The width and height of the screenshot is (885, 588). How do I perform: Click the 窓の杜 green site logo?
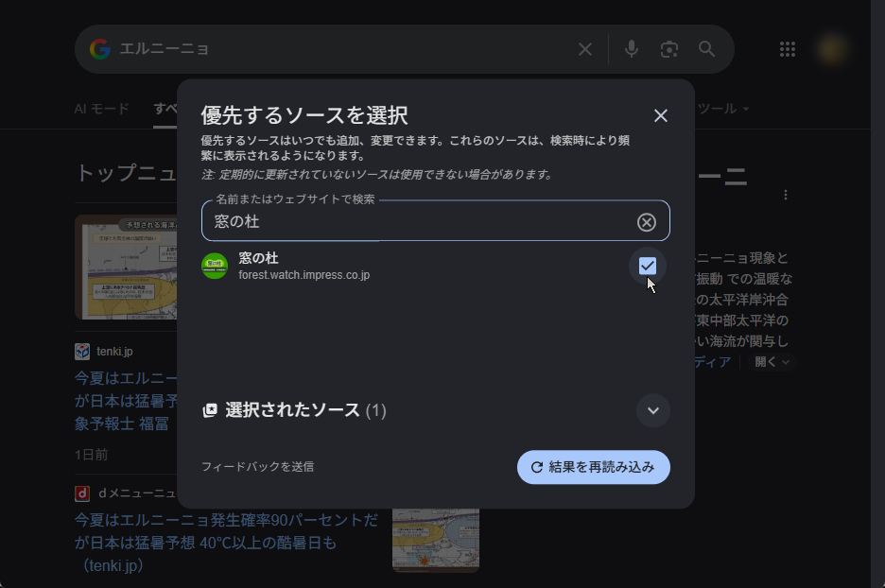(x=215, y=266)
